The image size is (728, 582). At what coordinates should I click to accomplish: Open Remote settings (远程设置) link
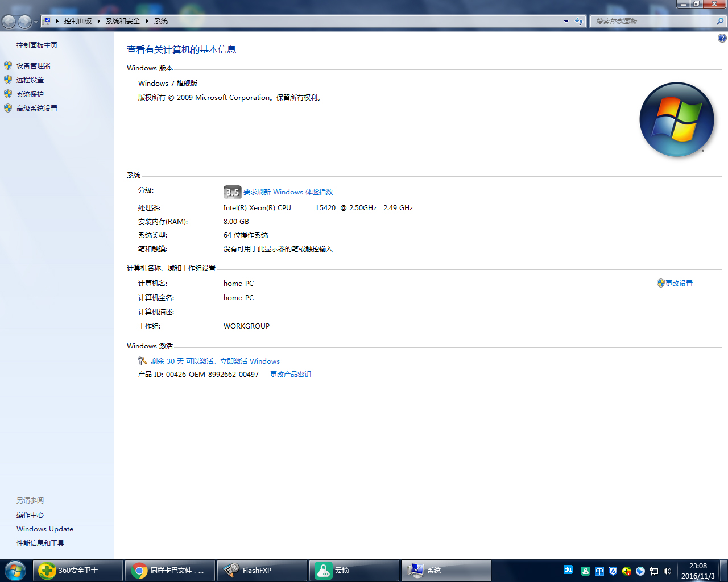click(x=30, y=80)
